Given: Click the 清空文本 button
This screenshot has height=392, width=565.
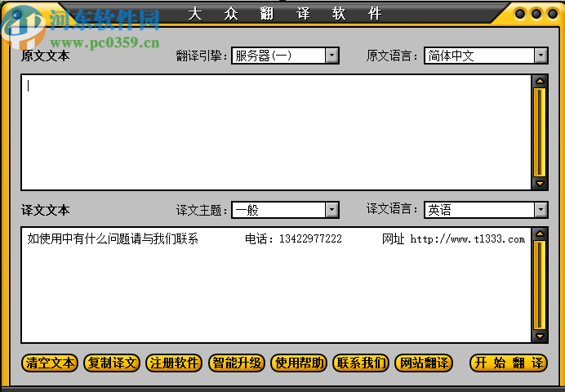Looking at the screenshot, I should (x=50, y=363).
